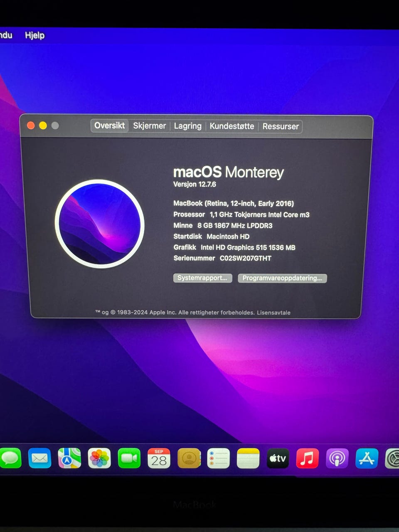399x532 pixels.
Task: Click the macOS Monterey heading
Action: coord(229,172)
